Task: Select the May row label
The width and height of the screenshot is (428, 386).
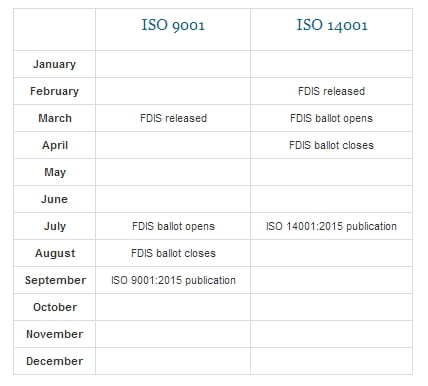Action: point(55,172)
